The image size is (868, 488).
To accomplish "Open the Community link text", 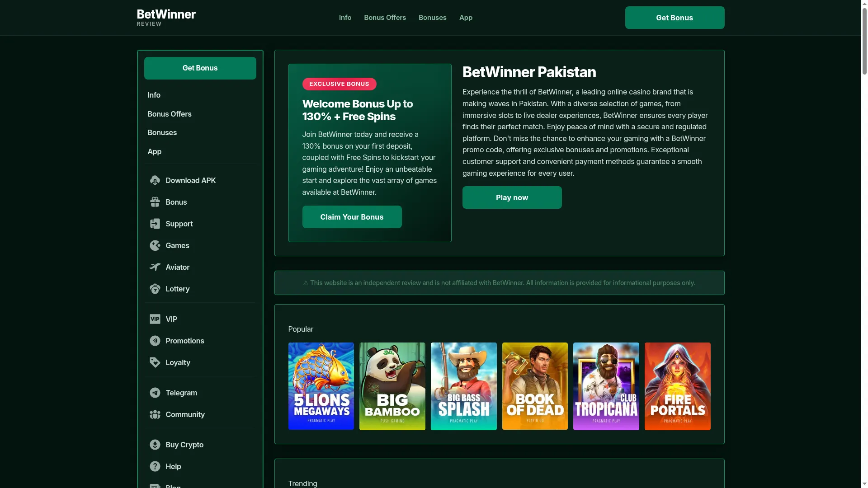I will tap(185, 414).
